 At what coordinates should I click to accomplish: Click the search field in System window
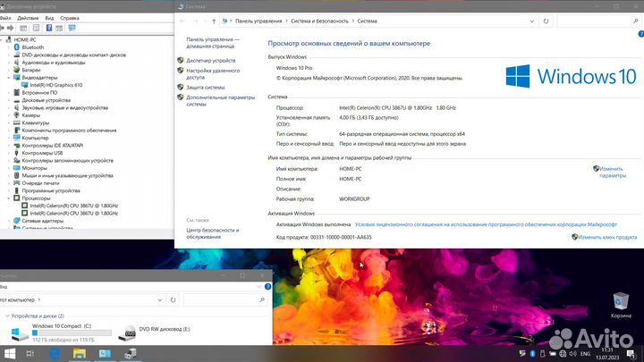594,21
